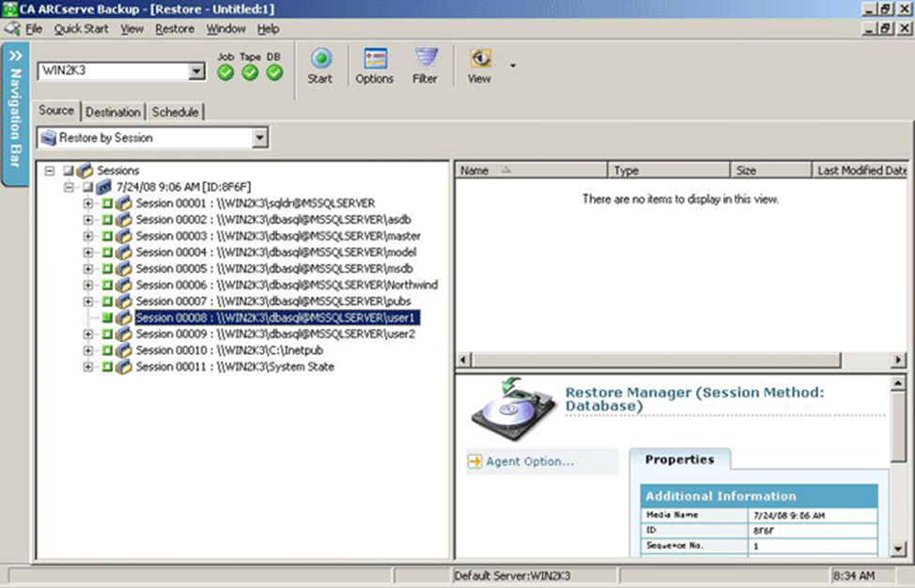Sort by the Name column header

pyautogui.click(x=531, y=170)
